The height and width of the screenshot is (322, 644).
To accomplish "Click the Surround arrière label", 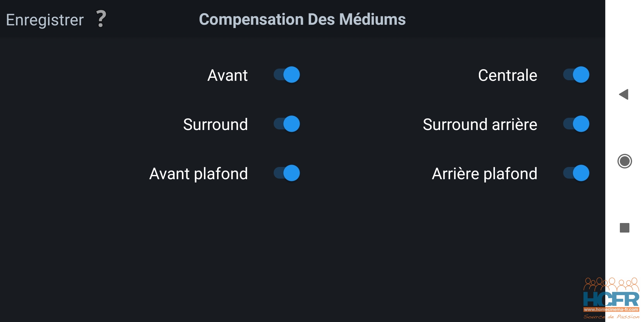I will [480, 124].
